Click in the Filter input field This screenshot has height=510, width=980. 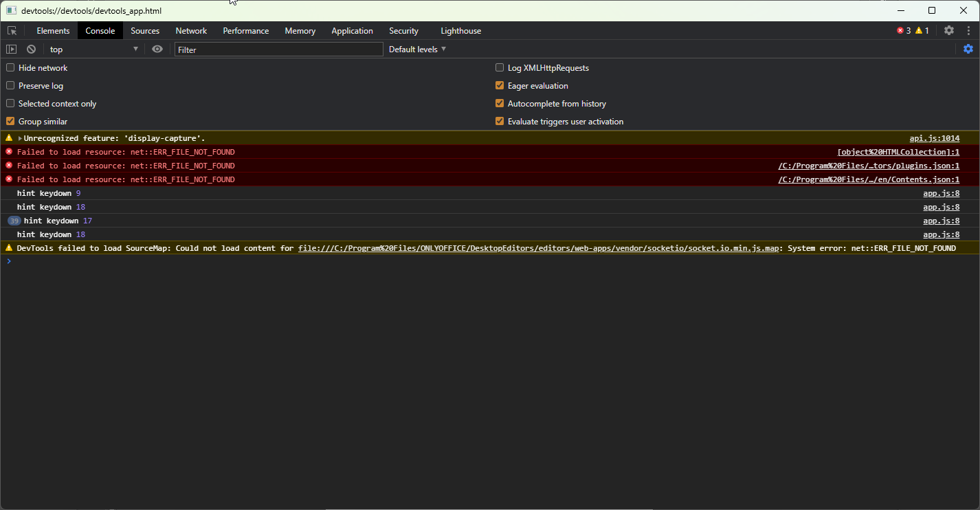click(278, 49)
